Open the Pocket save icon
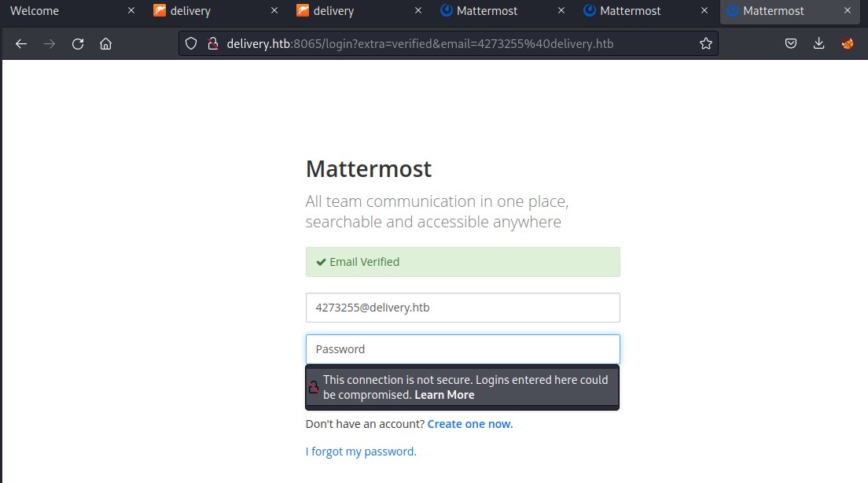This screenshot has width=868, height=483. [x=791, y=43]
